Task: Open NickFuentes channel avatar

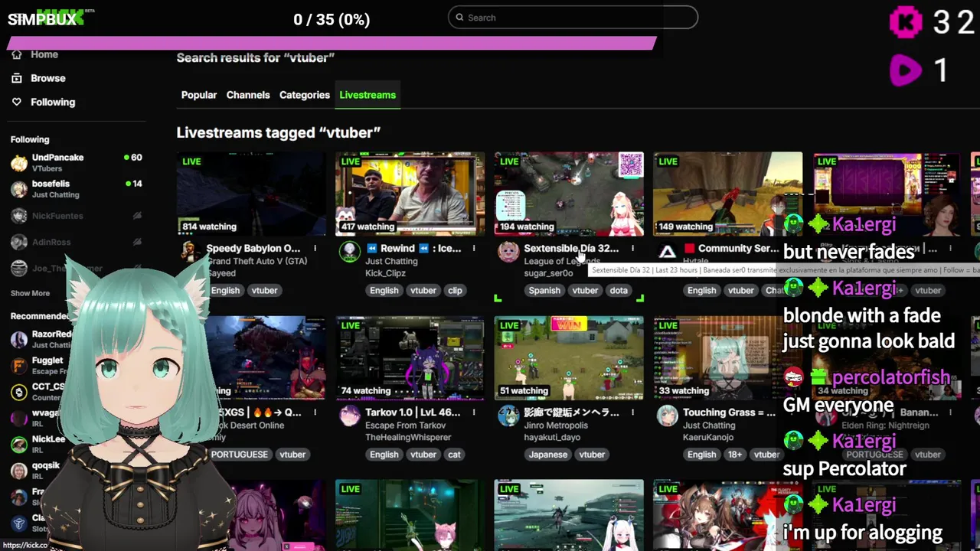Action: tap(19, 216)
